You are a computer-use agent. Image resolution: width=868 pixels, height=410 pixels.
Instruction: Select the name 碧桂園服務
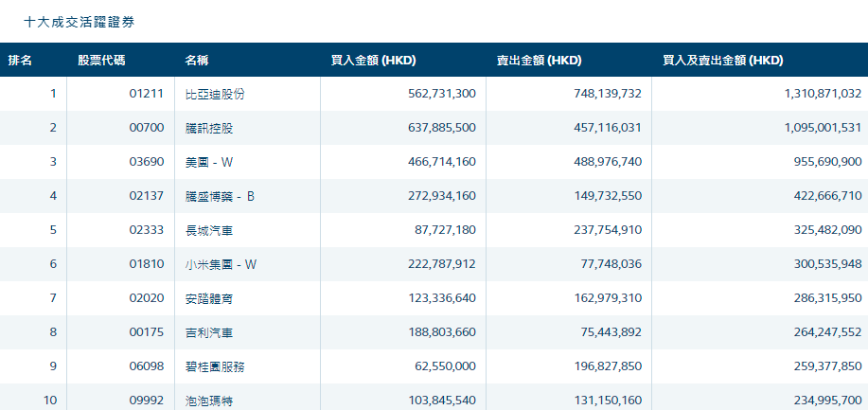[x=215, y=366]
